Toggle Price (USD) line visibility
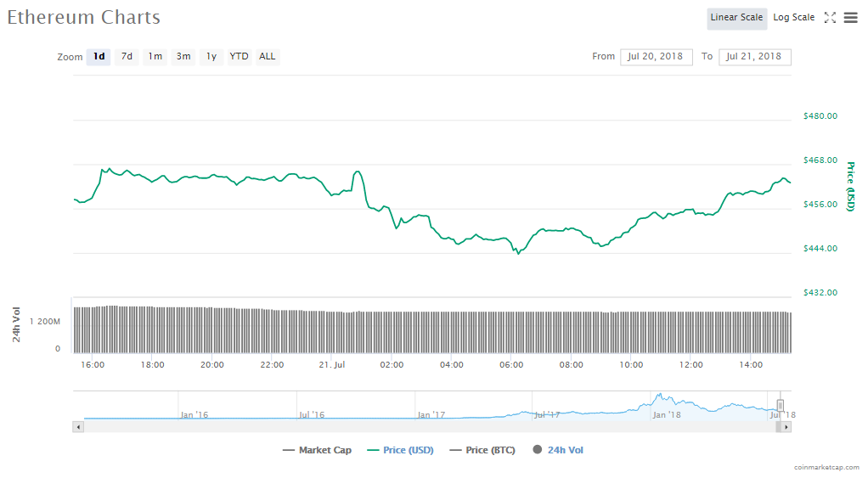 coord(400,450)
